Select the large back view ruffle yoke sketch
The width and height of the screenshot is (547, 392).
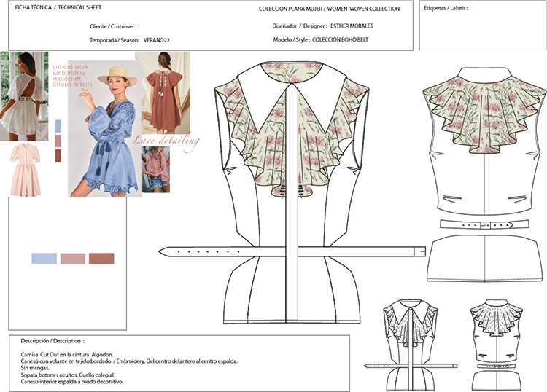pyautogui.click(x=484, y=138)
